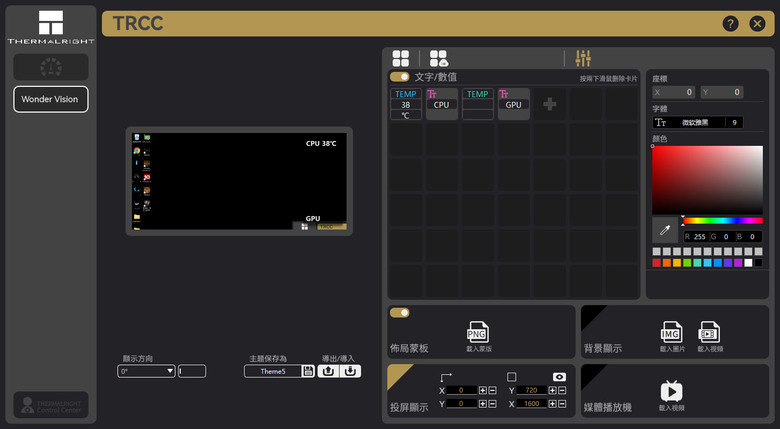Choose the green preset color swatch
The width and height of the screenshot is (780, 429).
click(687, 263)
